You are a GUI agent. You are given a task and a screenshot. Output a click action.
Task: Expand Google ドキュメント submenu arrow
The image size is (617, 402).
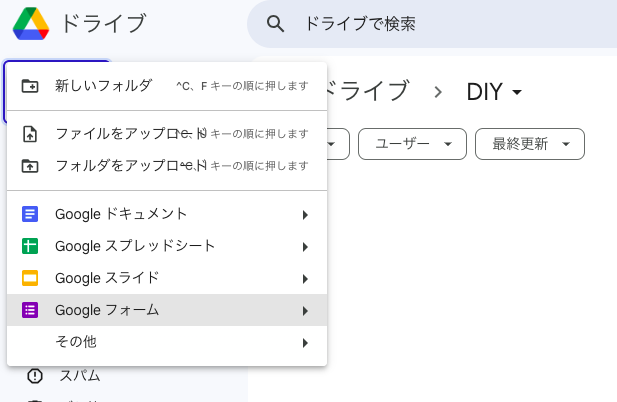[305, 215]
